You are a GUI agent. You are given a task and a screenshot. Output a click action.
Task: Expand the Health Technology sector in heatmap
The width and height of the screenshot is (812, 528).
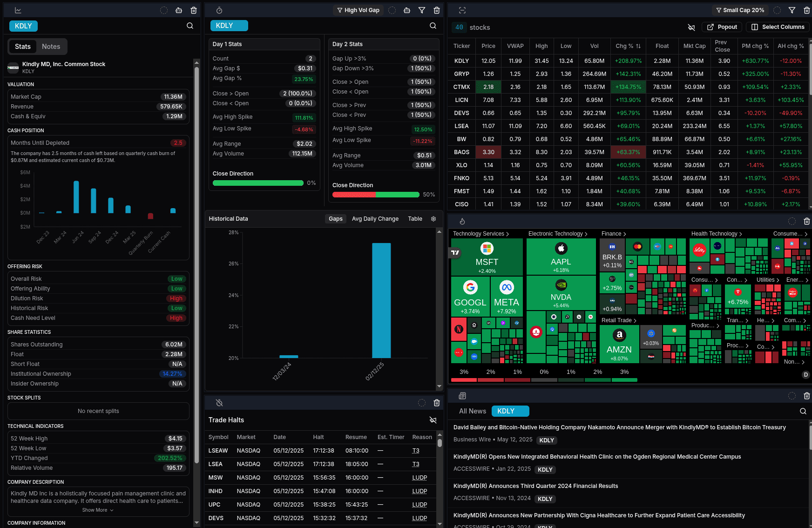[x=717, y=234]
